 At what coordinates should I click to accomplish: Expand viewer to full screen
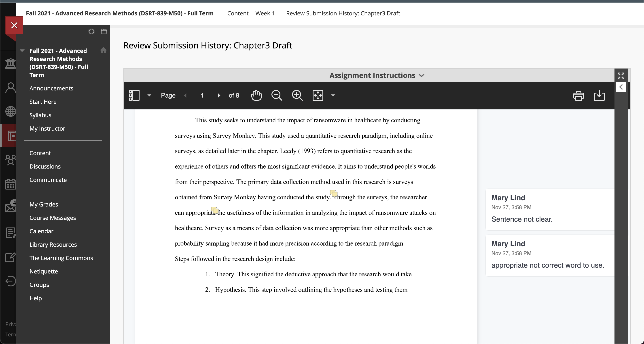click(x=621, y=76)
